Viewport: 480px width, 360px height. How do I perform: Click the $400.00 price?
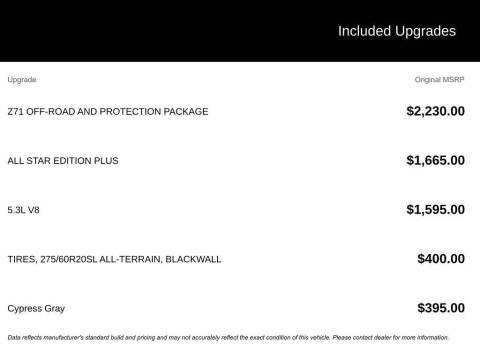pyautogui.click(x=441, y=259)
